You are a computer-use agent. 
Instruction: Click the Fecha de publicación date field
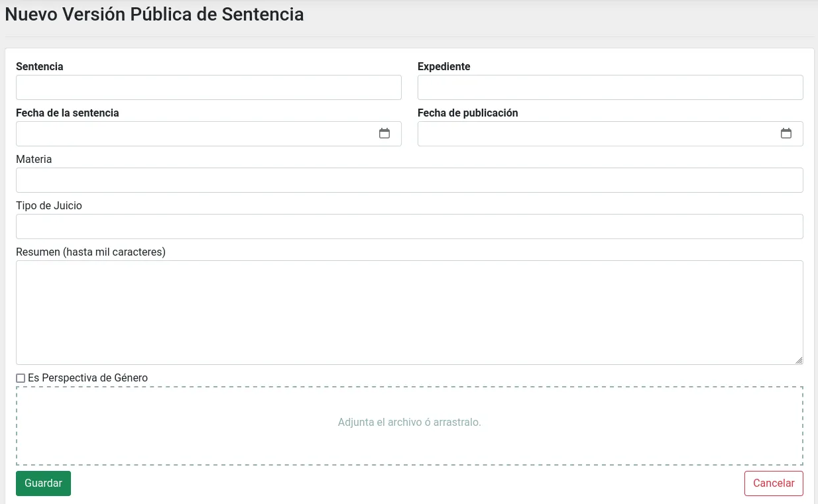597,133
